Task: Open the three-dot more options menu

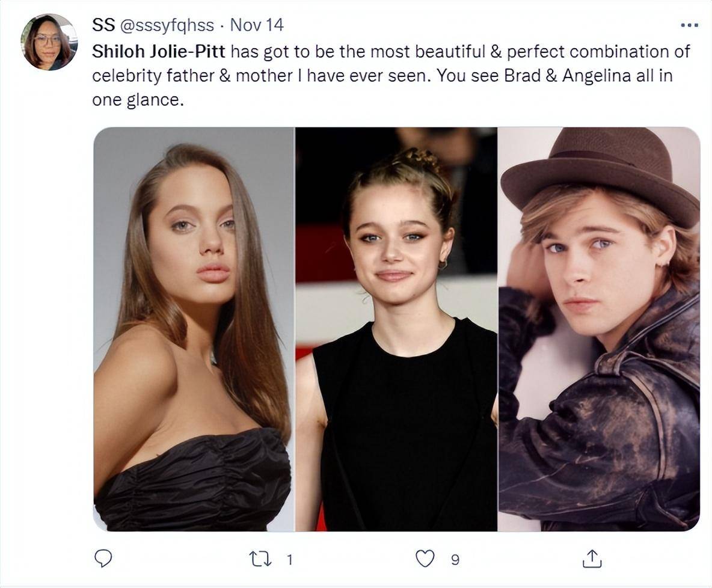Action: pos(689,25)
